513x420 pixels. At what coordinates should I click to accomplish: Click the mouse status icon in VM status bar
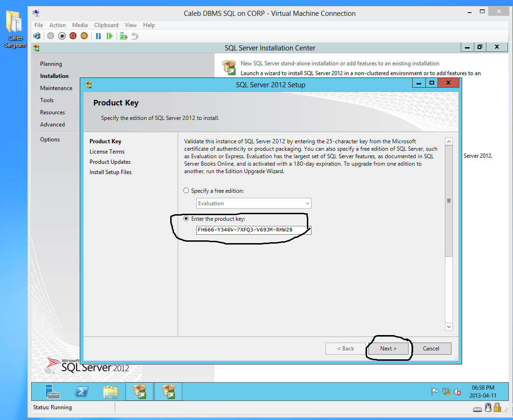pos(488,407)
